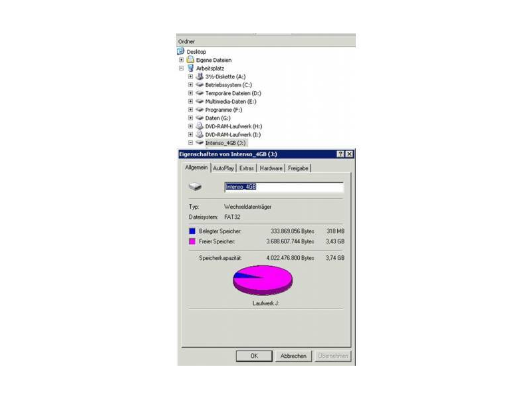Open the Freigabe tab
Screen dimensions: 532x399
(x=298, y=168)
